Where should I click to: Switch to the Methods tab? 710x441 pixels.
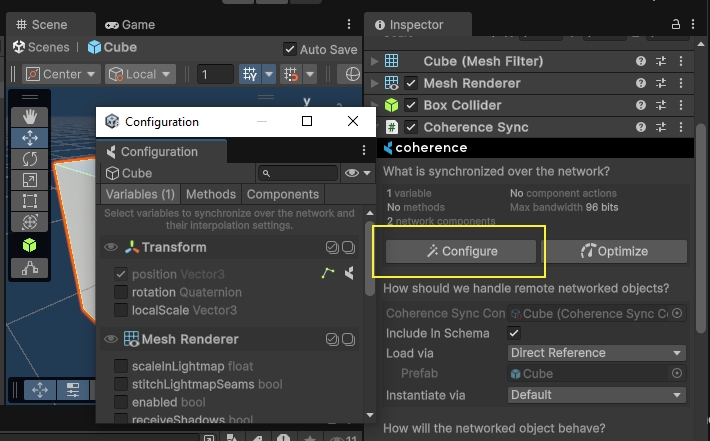(211, 194)
